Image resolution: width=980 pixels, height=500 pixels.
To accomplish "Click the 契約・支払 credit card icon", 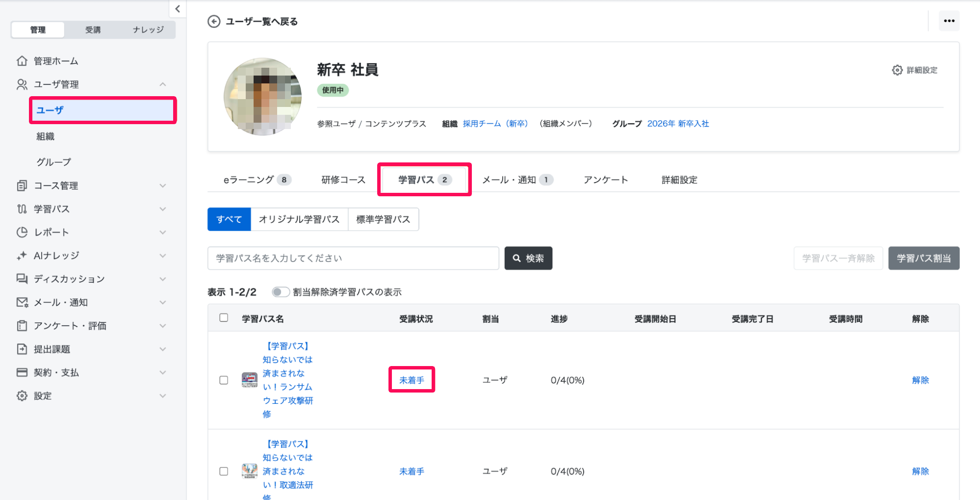I will (x=22, y=372).
